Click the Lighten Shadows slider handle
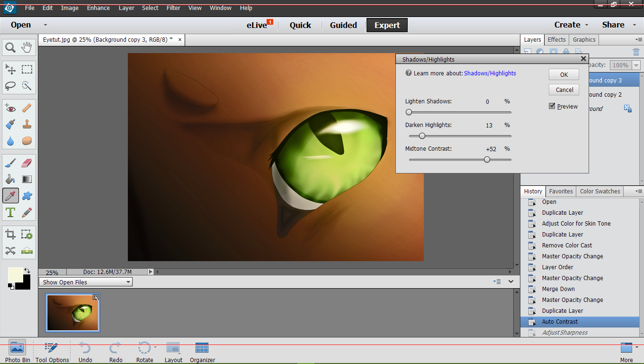 coord(409,112)
